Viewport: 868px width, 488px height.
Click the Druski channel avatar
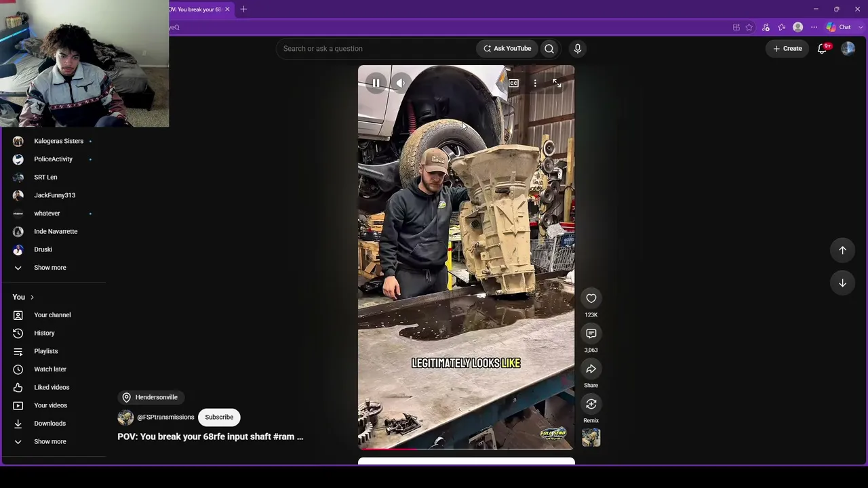coord(18,249)
